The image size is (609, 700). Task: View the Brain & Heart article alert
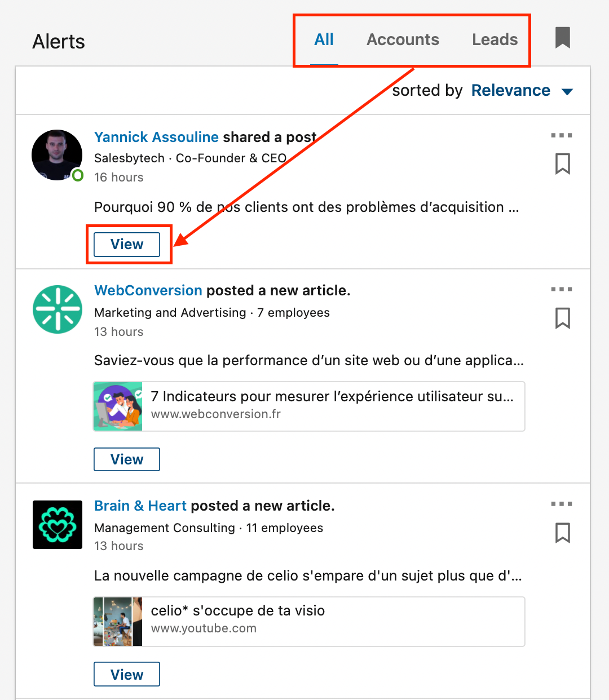[127, 675]
